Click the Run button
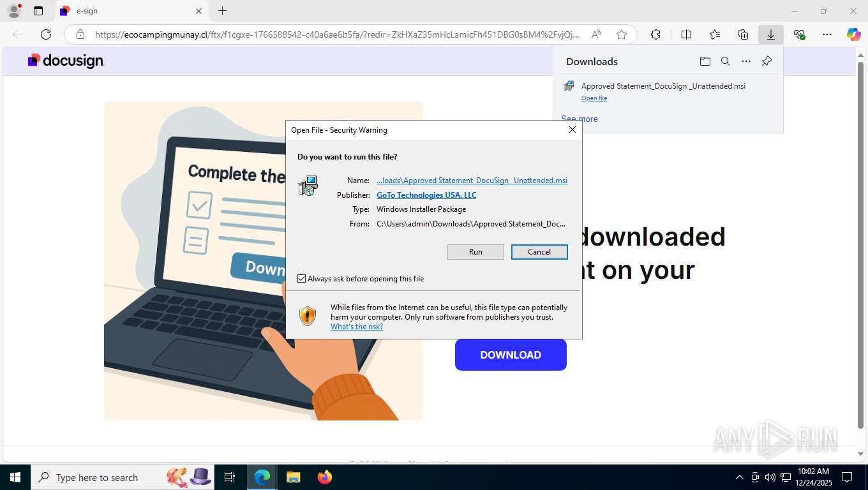This screenshot has width=868, height=490. (x=475, y=252)
